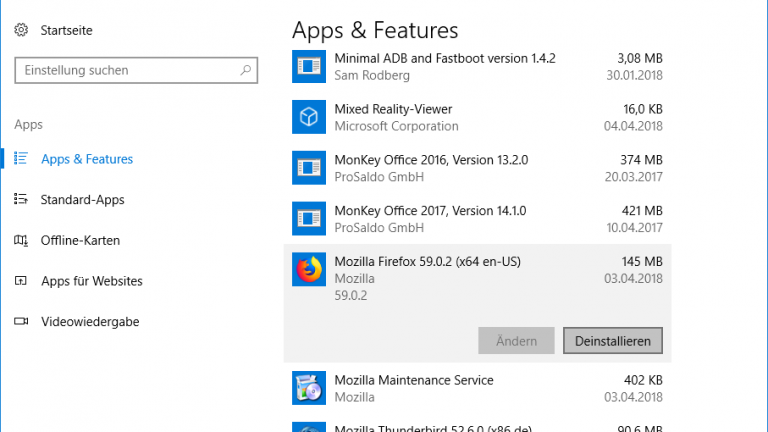Click the Mixed Reality-Viewer cube icon

click(309, 117)
